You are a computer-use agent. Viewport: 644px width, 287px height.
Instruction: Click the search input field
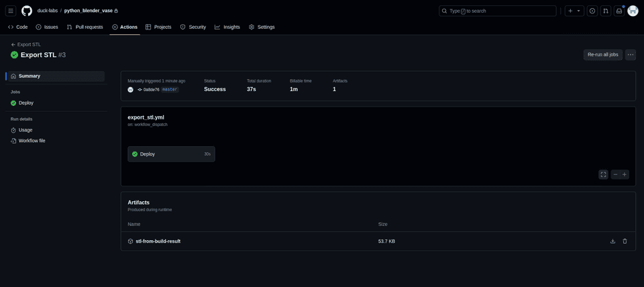click(x=498, y=11)
